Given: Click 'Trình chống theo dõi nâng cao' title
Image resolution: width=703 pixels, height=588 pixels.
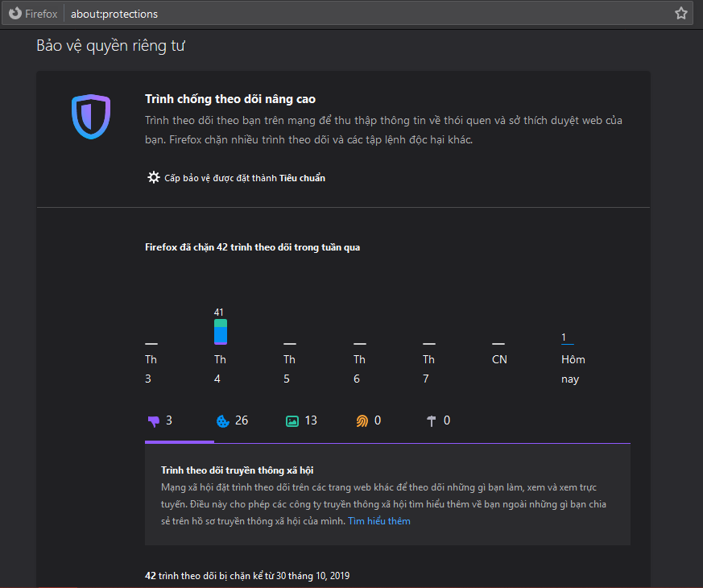Looking at the screenshot, I should point(230,99).
